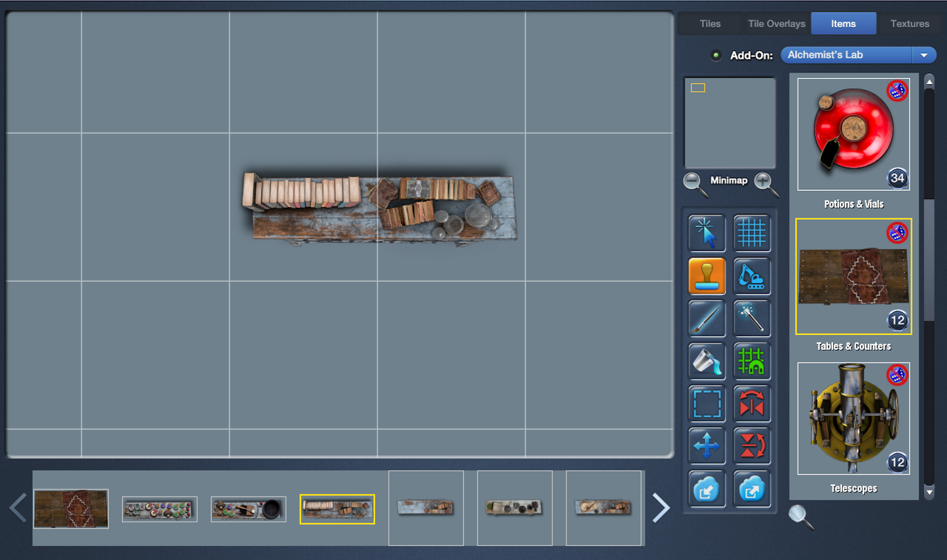The width and height of the screenshot is (947, 560).
Task: Go to previous items with left arrow
Action: click(18, 507)
